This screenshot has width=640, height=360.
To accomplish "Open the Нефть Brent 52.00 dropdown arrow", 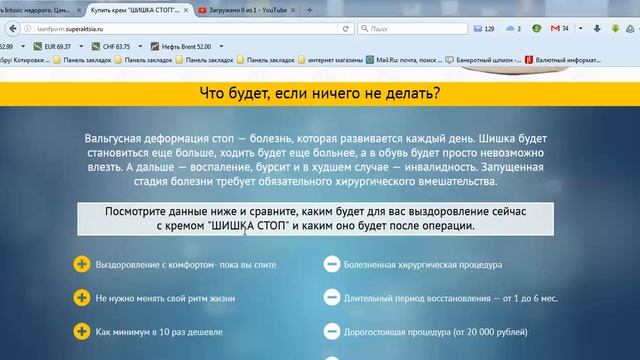I will click(221, 47).
